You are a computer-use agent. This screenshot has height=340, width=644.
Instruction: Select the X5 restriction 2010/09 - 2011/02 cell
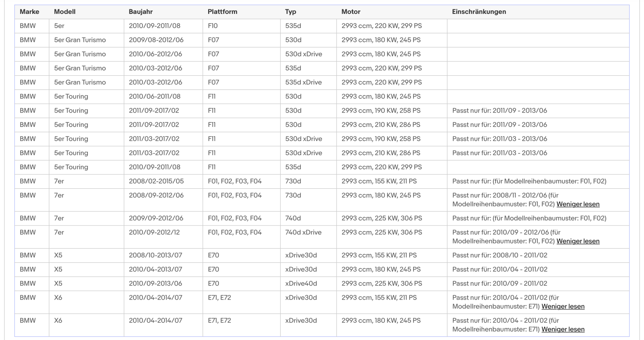coord(538,284)
